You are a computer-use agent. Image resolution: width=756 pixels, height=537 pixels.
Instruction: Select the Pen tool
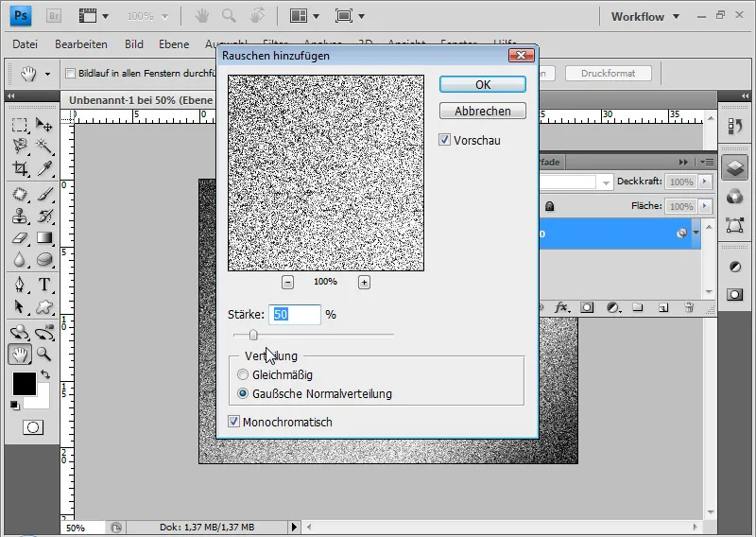pyautogui.click(x=20, y=285)
